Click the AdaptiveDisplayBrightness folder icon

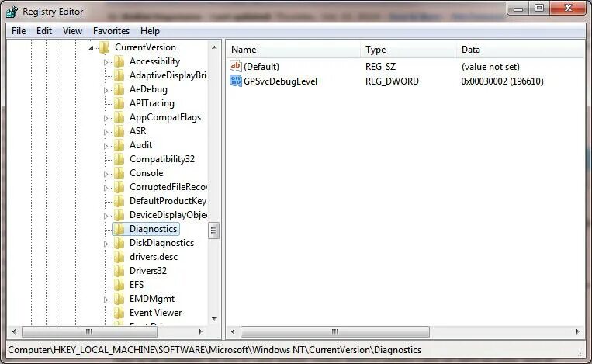click(119, 75)
